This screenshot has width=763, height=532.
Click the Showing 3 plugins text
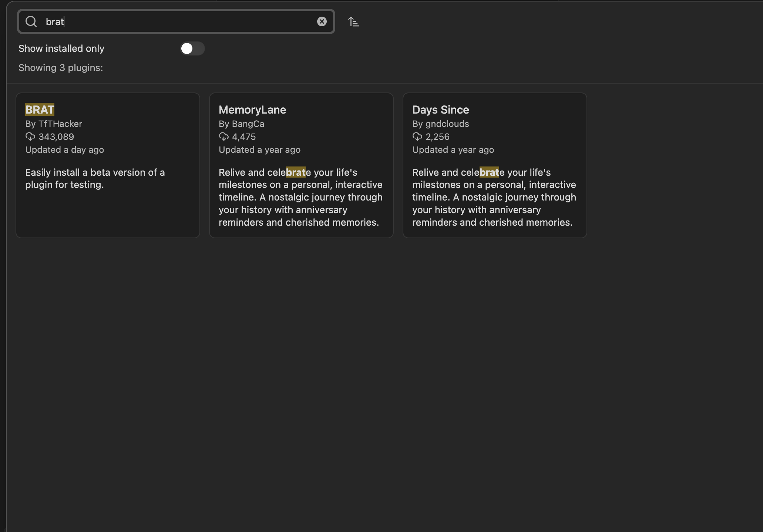coord(61,68)
